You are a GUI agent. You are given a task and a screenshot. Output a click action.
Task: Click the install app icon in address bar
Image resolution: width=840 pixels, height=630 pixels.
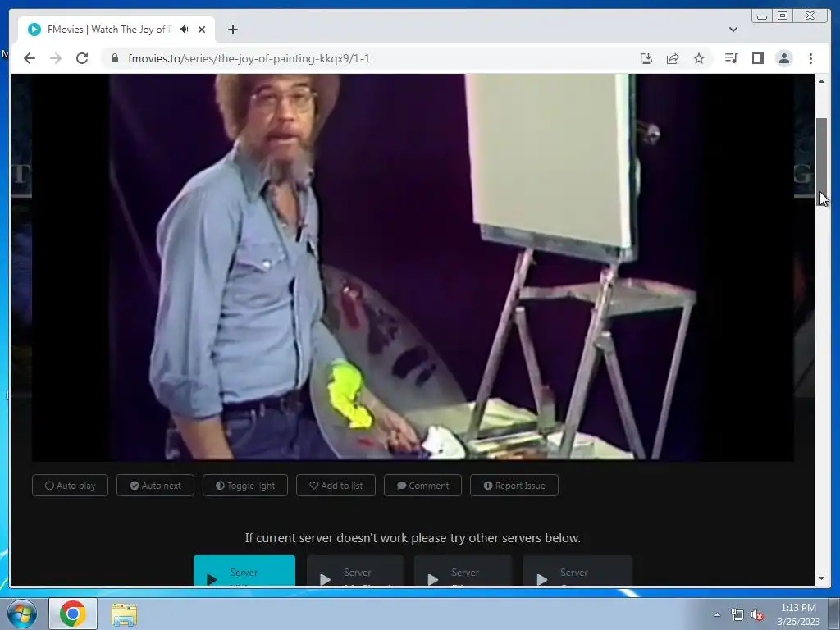point(646,58)
